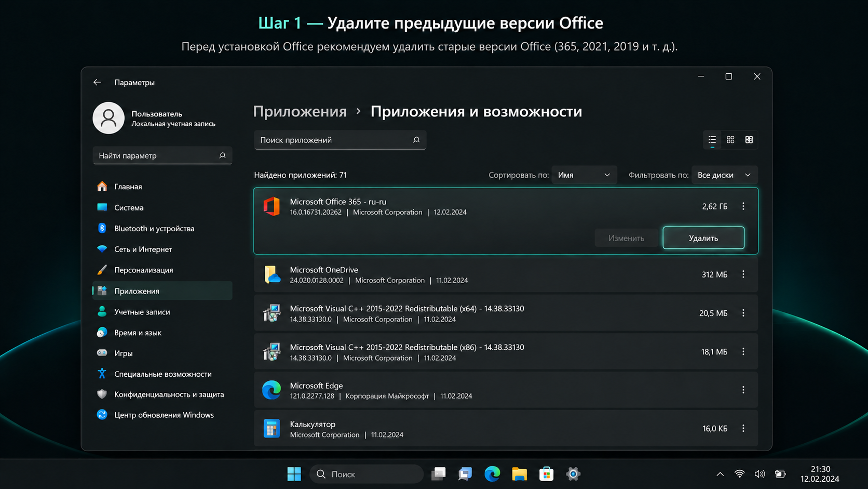868x489 pixels.
Task: Switch to tile view layout
Action: pos(749,140)
